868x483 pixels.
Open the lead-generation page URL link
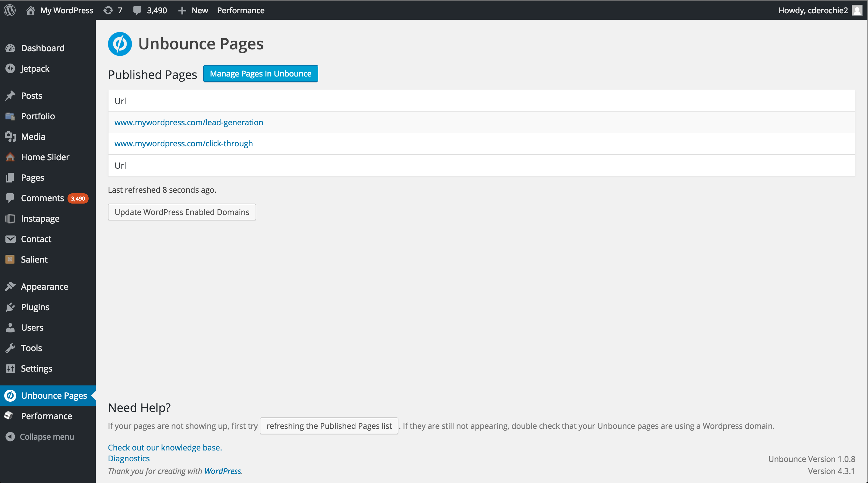[x=189, y=123]
